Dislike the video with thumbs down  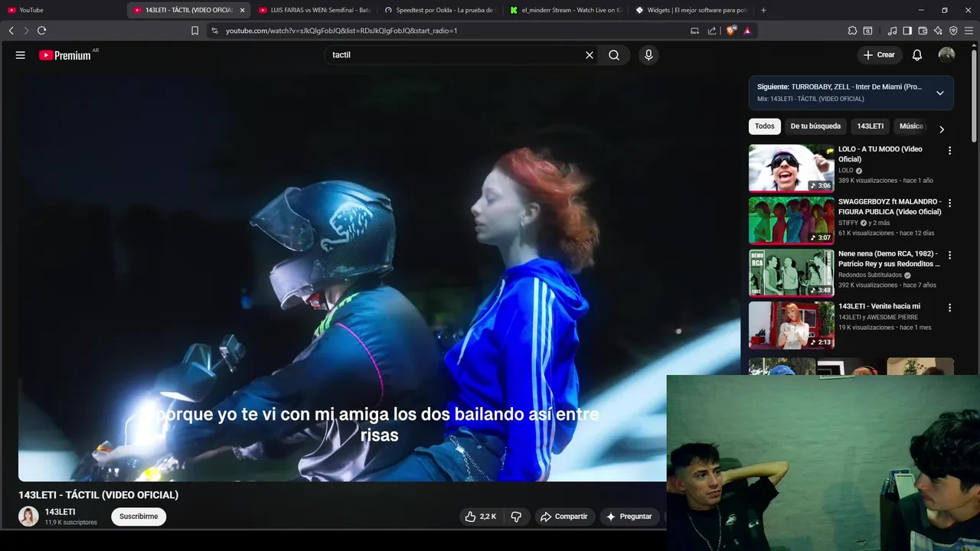516,517
